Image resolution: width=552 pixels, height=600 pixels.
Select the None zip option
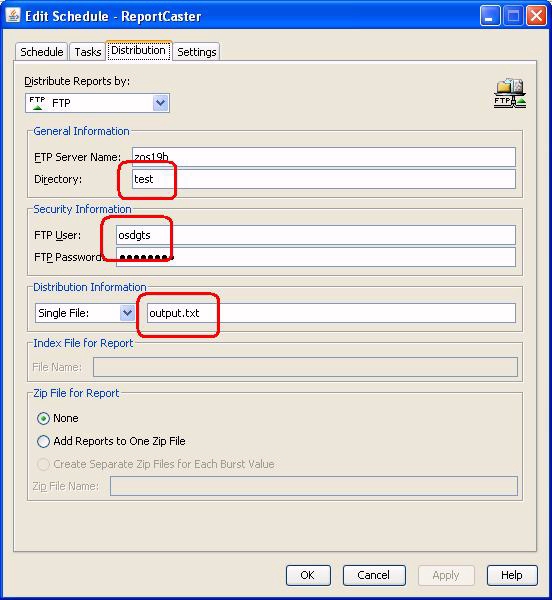[43, 418]
